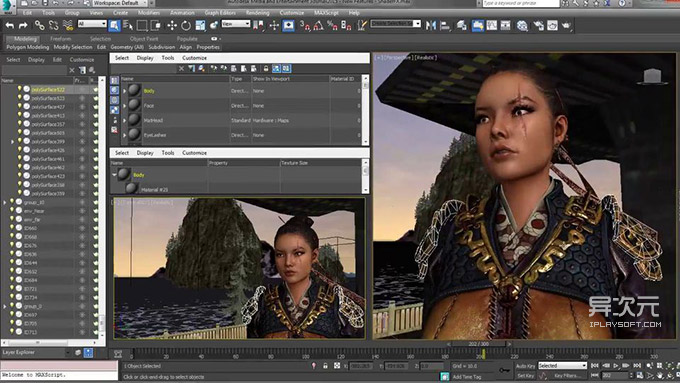Expand the MatHead material row

click(x=124, y=121)
